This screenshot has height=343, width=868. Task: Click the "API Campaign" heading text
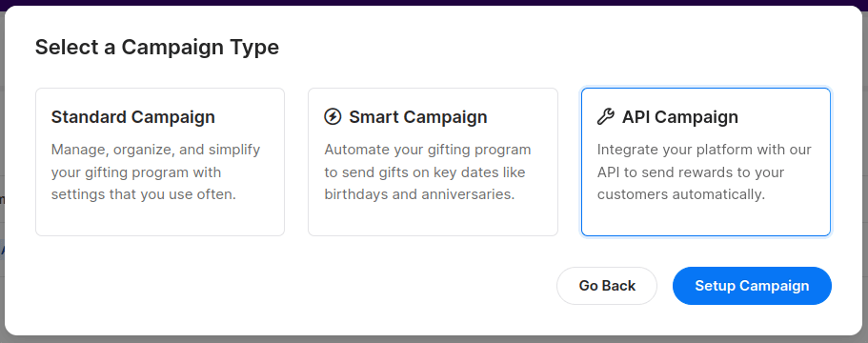679,117
